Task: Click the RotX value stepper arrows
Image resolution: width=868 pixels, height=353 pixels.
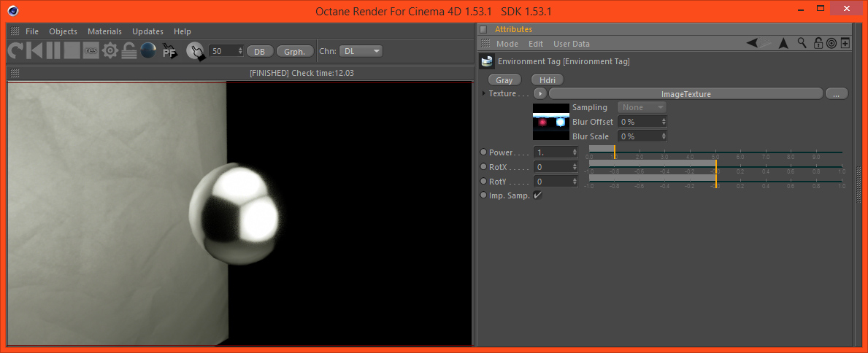Action: coord(575,166)
